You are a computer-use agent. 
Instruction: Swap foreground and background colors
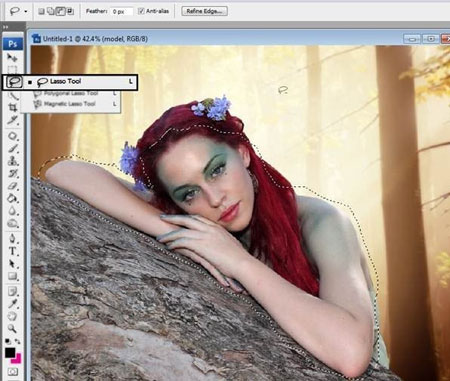(x=17, y=341)
